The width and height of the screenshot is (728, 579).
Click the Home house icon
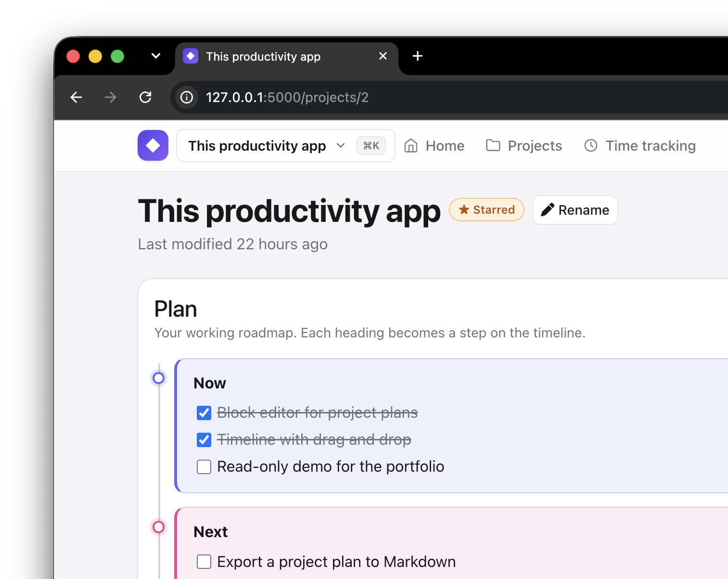click(411, 145)
